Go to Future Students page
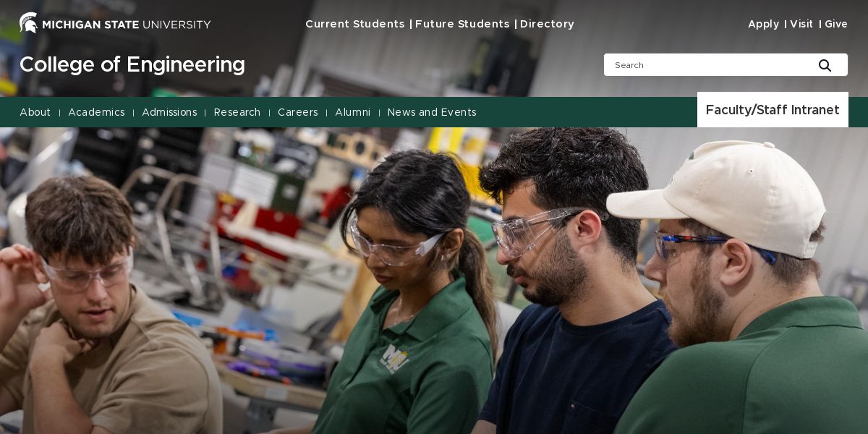 pos(462,24)
